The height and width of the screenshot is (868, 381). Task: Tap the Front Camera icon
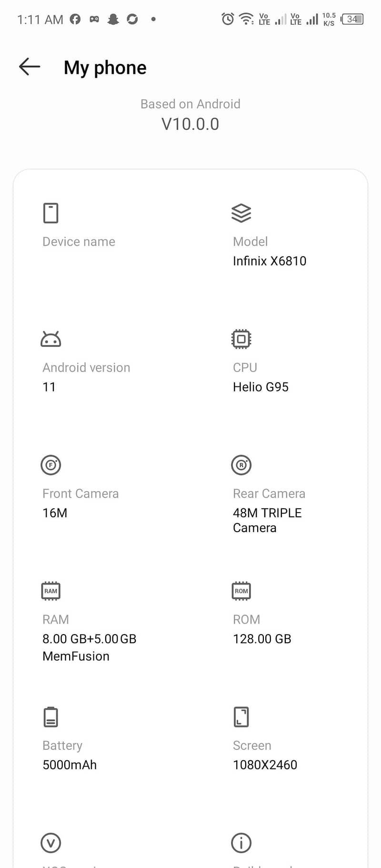50,465
